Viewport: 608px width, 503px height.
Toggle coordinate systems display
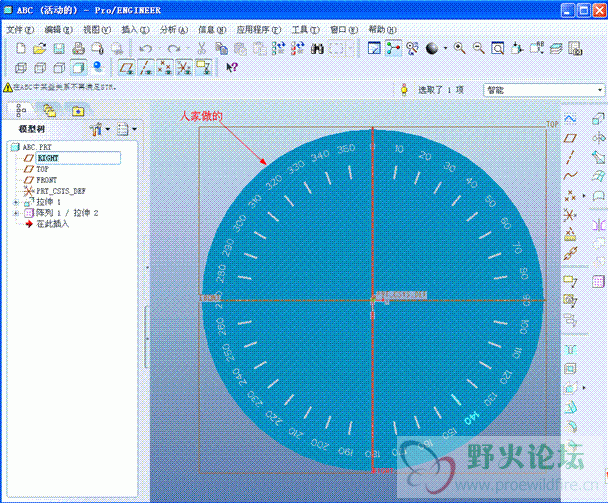184,67
